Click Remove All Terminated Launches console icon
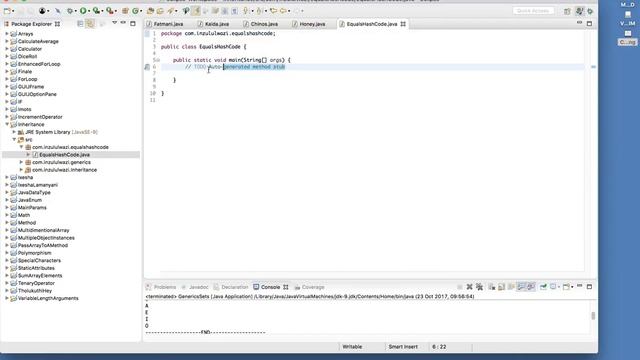This screenshot has width=640, height=360. pos(480,287)
